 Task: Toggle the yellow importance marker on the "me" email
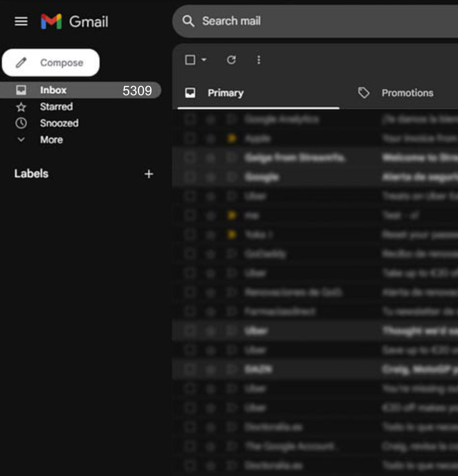pos(232,215)
